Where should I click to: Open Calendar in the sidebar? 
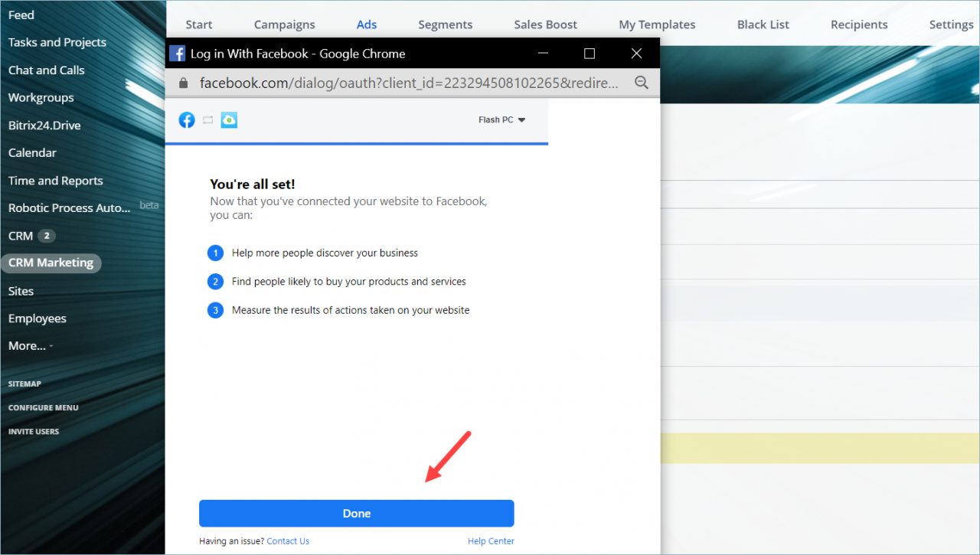32,152
